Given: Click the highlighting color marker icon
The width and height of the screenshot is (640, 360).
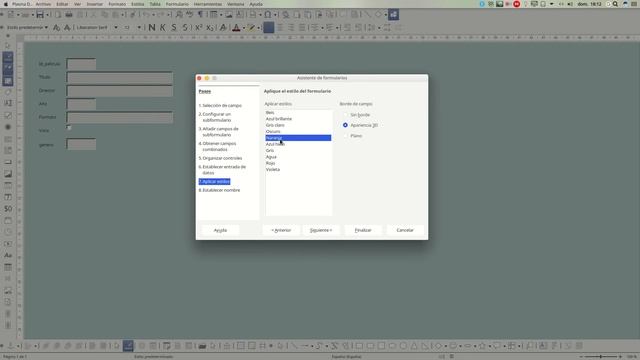Looking at the screenshot, I should (251, 28).
